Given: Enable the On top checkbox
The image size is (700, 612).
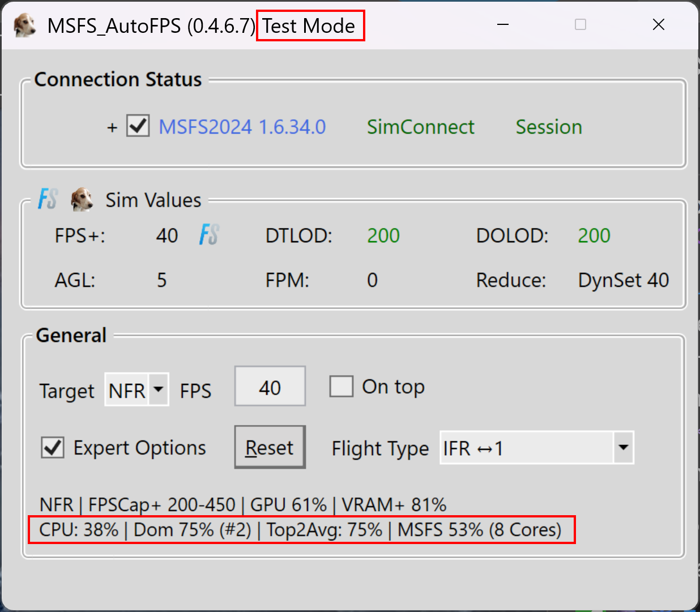Looking at the screenshot, I should [x=342, y=387].
